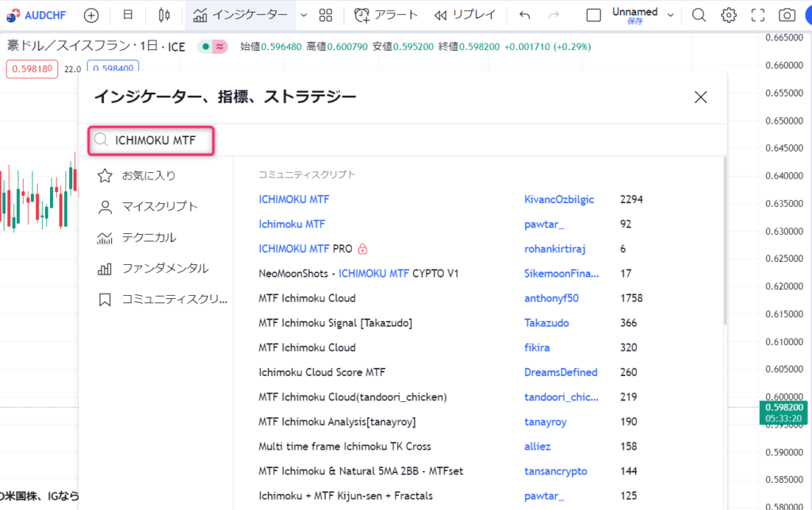Start bar replay with リプレイ button
This screenshot has width=812, height=510.
coord(465,16)
